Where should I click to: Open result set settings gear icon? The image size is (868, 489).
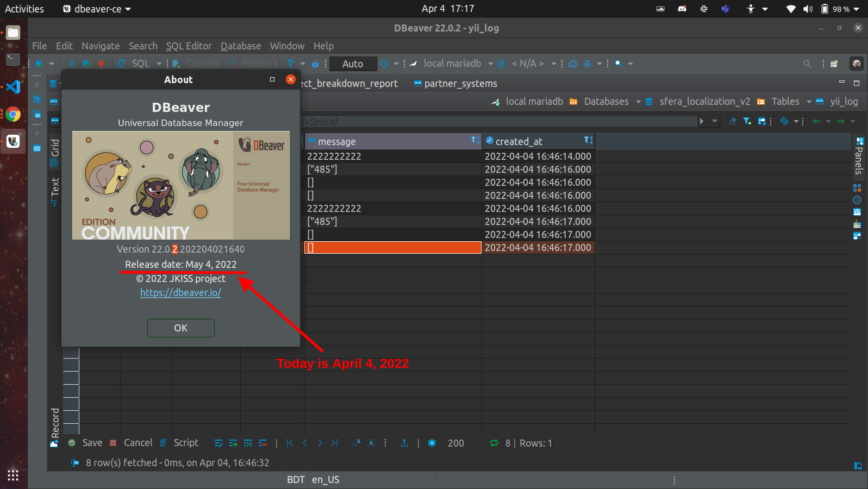(432, 443)
